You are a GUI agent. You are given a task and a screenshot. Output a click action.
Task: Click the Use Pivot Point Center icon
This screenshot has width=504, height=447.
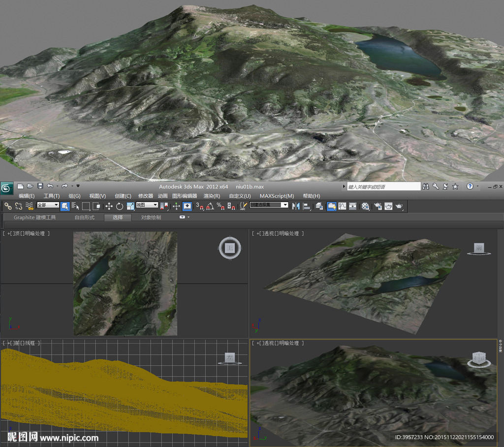pyautogui.click(x=164, y=206)
